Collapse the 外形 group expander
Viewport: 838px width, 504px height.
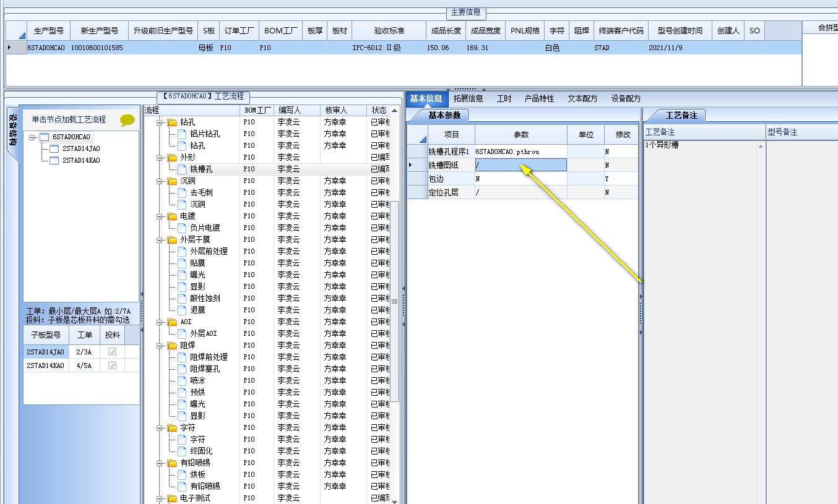click(x=160, y=158)
